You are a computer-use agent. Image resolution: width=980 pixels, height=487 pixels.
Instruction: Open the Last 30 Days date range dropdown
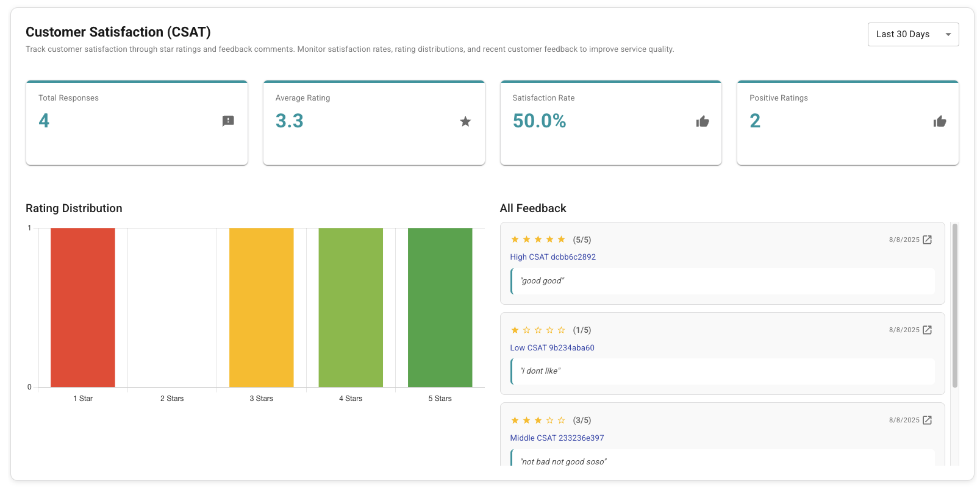(x=913, y=34)
